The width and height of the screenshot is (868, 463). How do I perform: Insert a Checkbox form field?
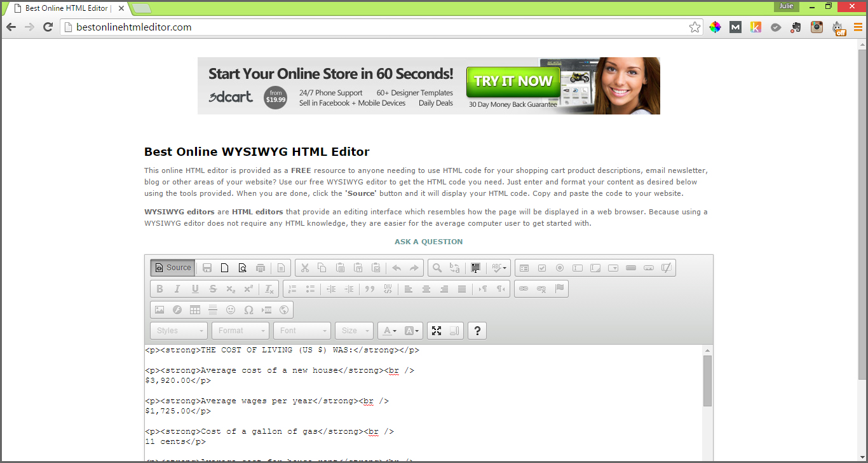tap(542, 268)
